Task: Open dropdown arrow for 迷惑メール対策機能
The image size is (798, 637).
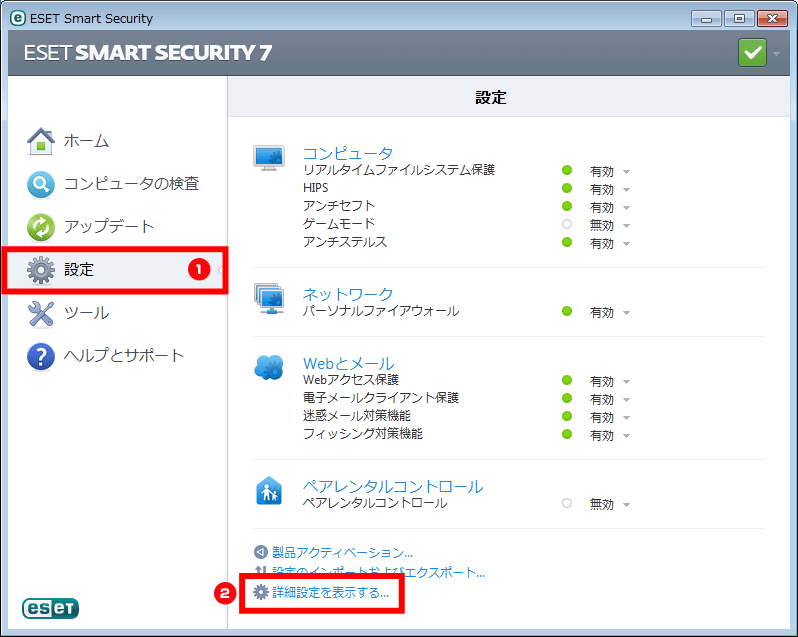Action: click(626, 418)
